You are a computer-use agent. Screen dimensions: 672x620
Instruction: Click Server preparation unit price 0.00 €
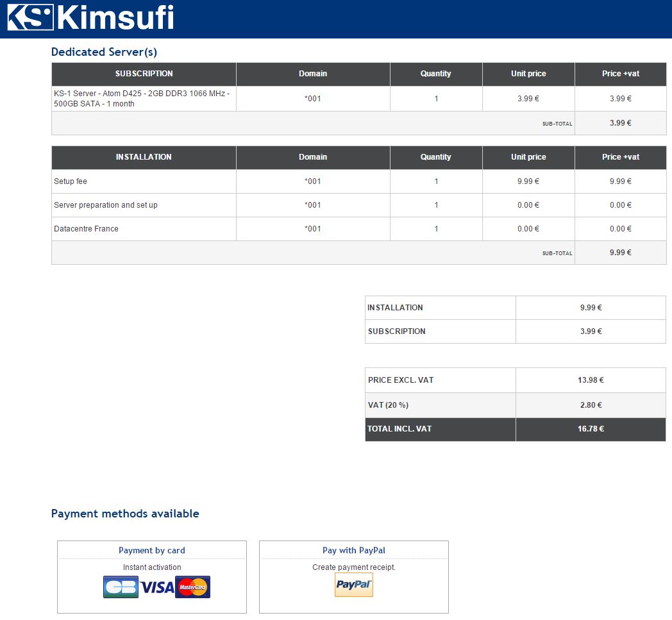pyautogui.click(x=528, y=205)
